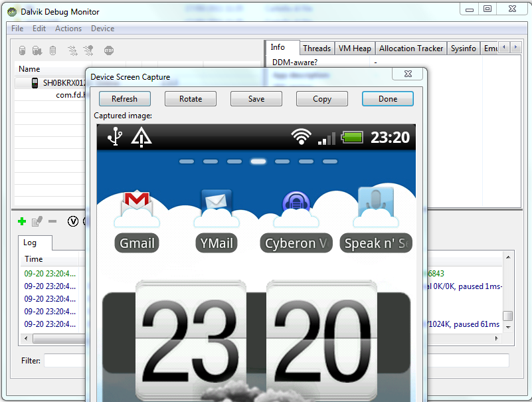Image resolution: width=532 pixels, height=402 pixels.
Task: Click the Stop process icon in toolbar
Action: click(108, 50)
